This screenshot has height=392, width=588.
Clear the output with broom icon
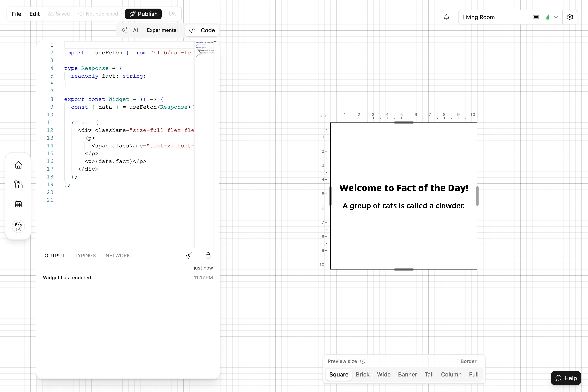click(189, 255)
